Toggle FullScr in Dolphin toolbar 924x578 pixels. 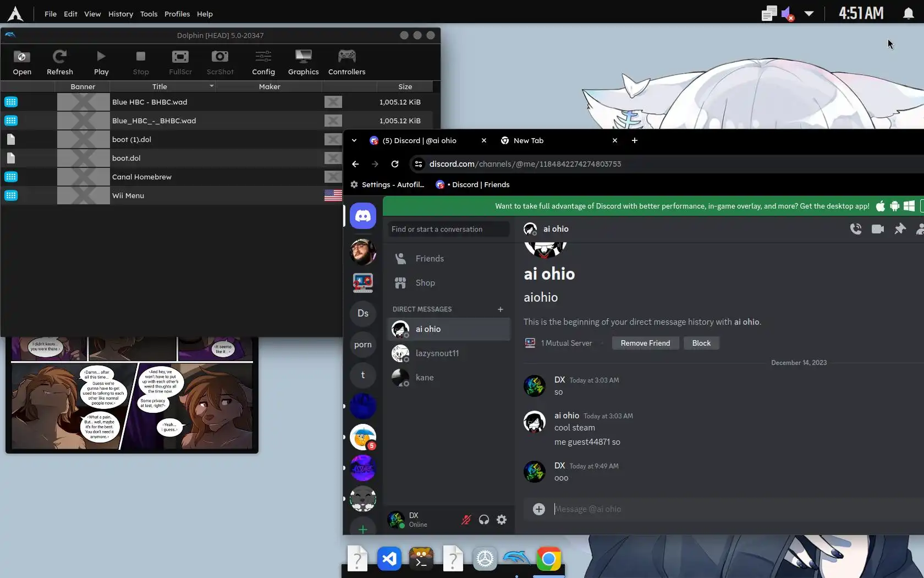[x=180, y=62]
